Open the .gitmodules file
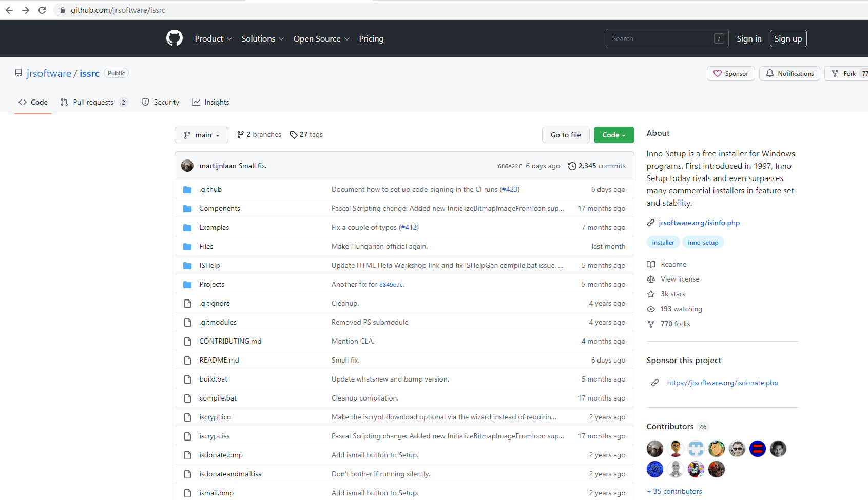868x500 pixels. 218,322
